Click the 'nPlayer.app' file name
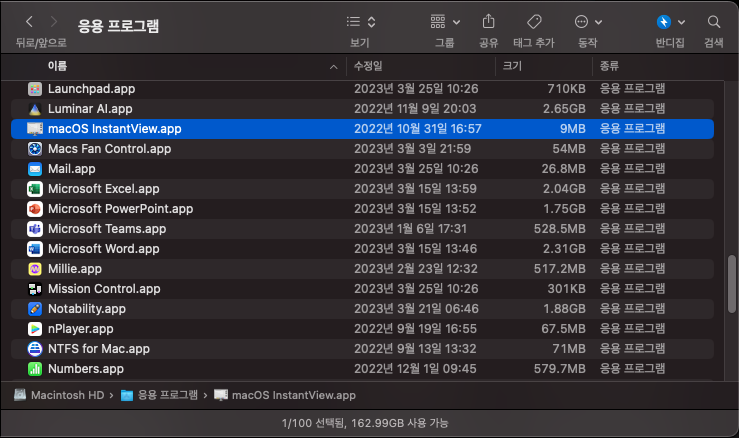 (81, 329)
